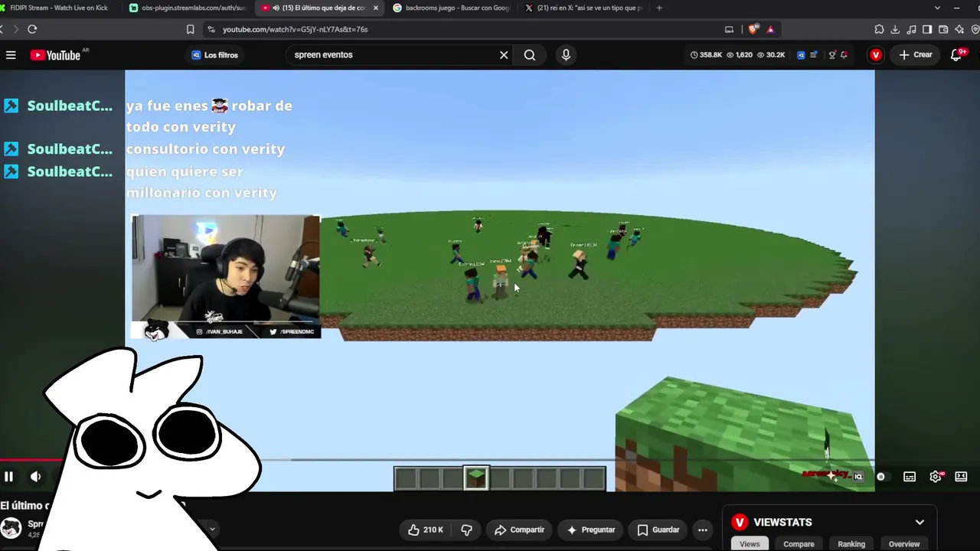
Task: Focus the YouTube search field
Action: coord(390,55)
